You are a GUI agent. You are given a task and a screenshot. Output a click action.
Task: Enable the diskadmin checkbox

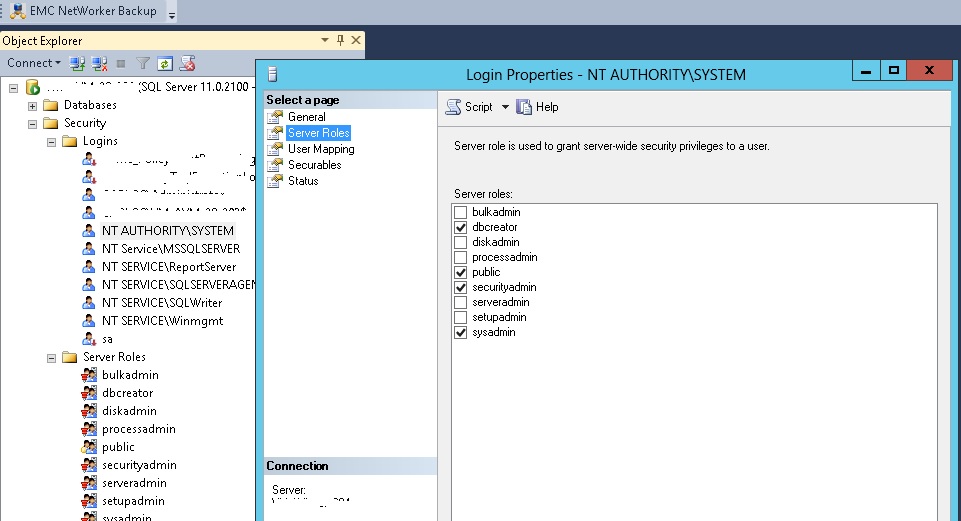[461, 242]
